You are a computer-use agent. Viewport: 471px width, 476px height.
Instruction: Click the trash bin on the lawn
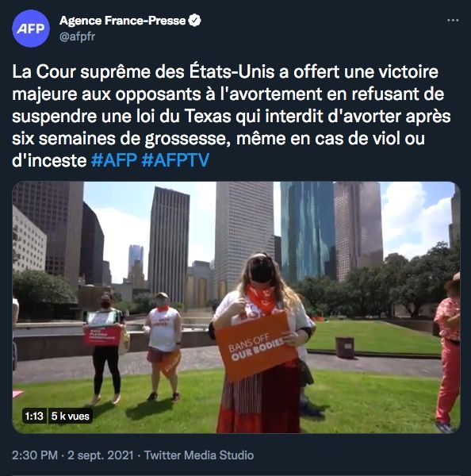coord(344,347)
